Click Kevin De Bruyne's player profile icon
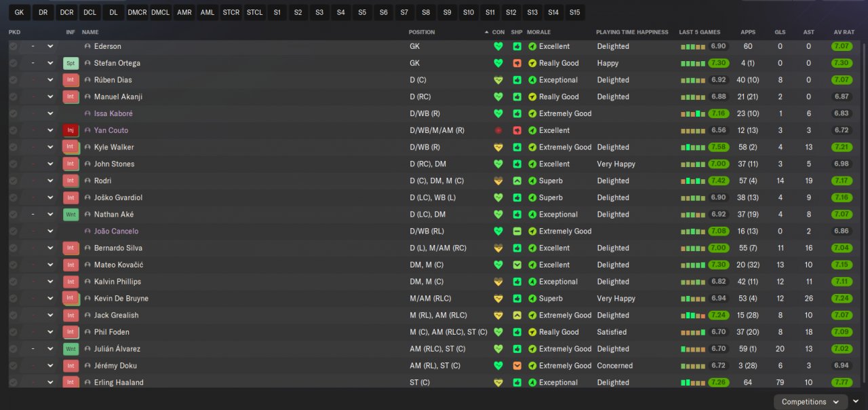 87,299
